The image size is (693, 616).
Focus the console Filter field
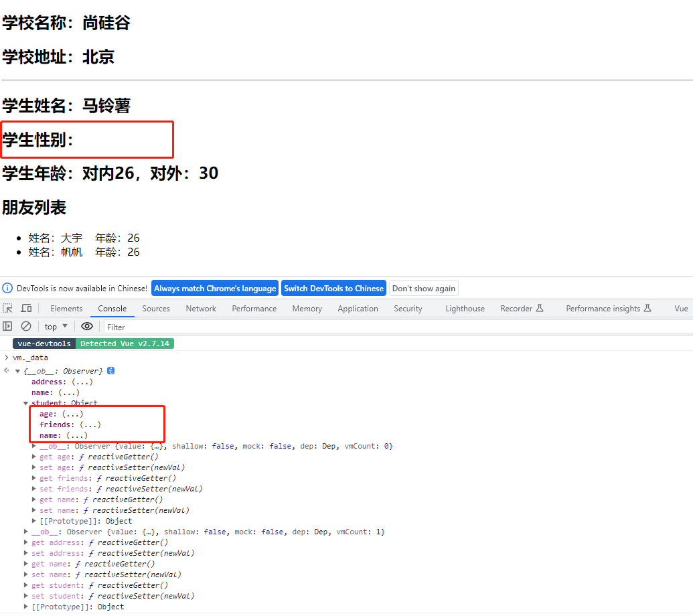(x=398, y=327)
